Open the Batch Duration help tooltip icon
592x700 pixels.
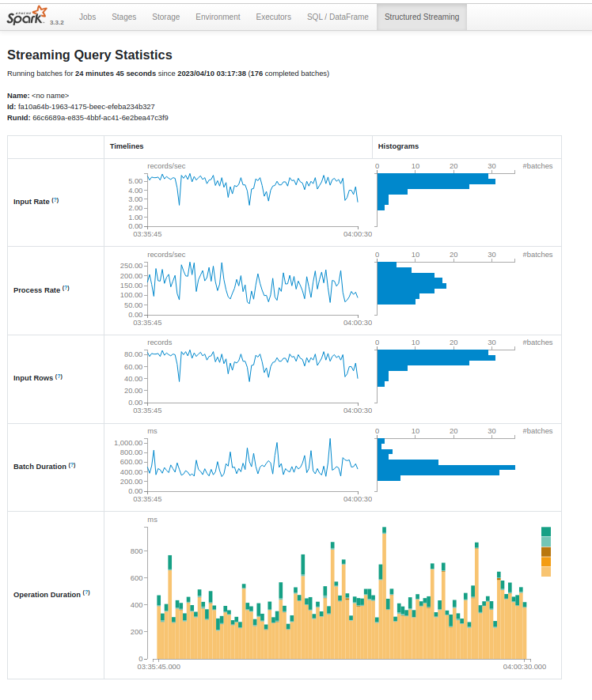pyautogui.click(x=72, y=465)
